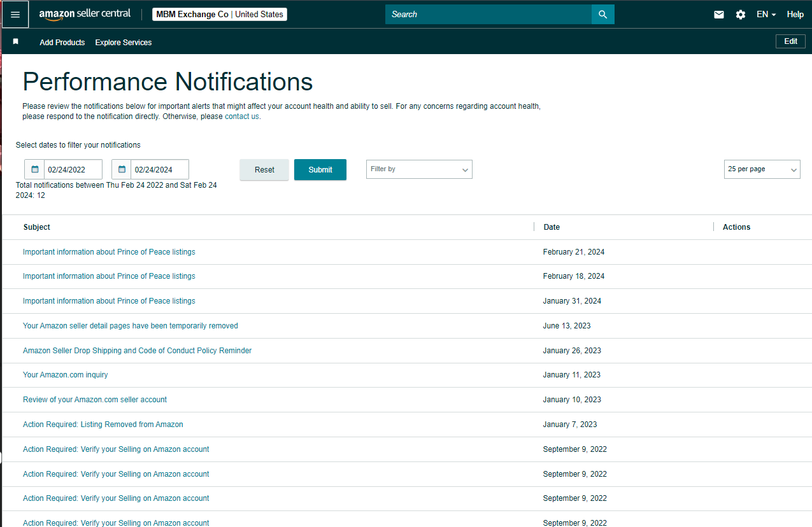Click the January 26, 2023 date cell
The height and width of the screenshot is (527, 812).
572,351
